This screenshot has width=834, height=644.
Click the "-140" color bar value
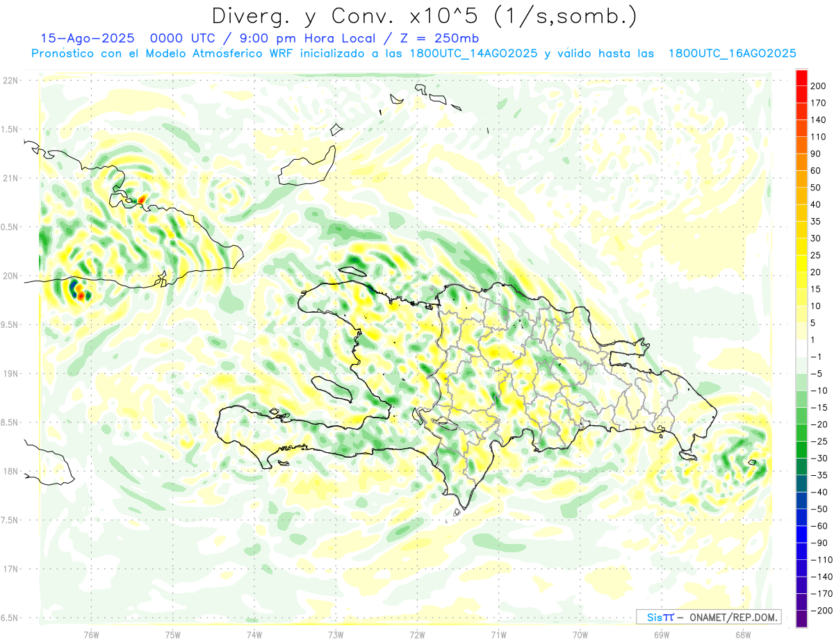[x=820, y=577]
